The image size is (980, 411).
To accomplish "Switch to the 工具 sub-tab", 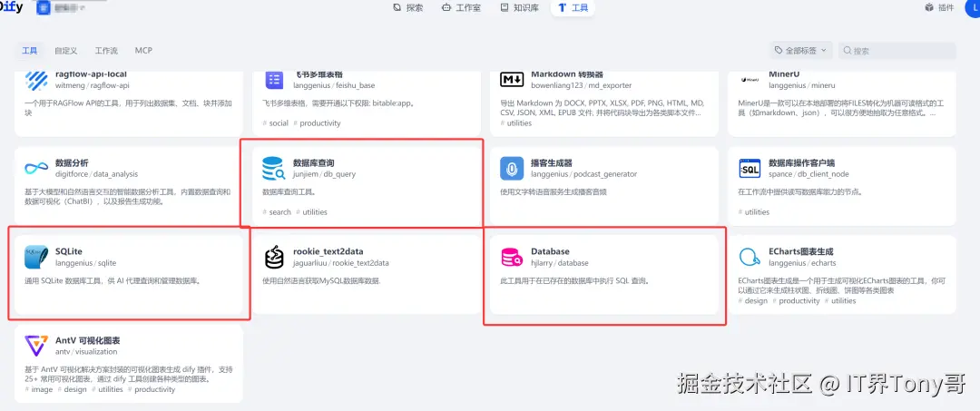I will 29,51.
